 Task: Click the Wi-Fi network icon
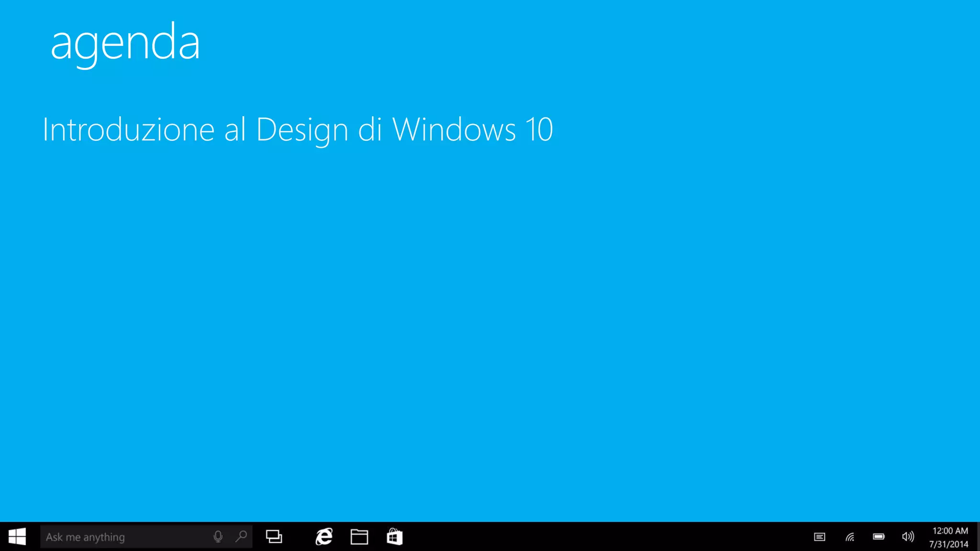coord(850,537)
